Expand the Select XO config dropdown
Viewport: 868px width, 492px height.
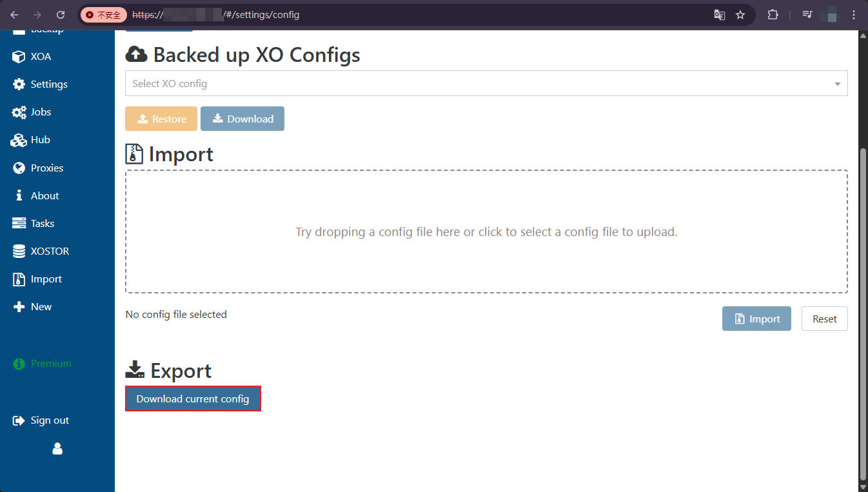click(486, 84)
